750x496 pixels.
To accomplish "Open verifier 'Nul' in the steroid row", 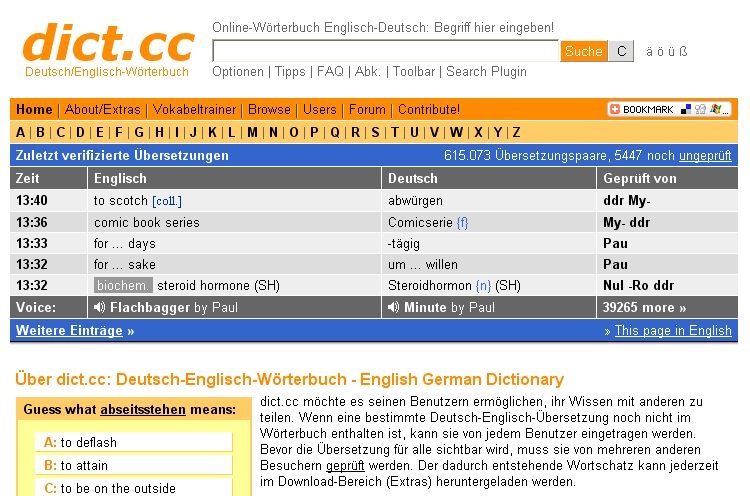I will pos(613,286).
